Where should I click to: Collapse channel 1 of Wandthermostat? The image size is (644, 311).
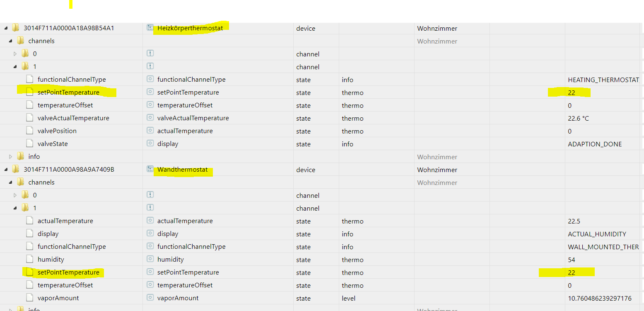15,208
